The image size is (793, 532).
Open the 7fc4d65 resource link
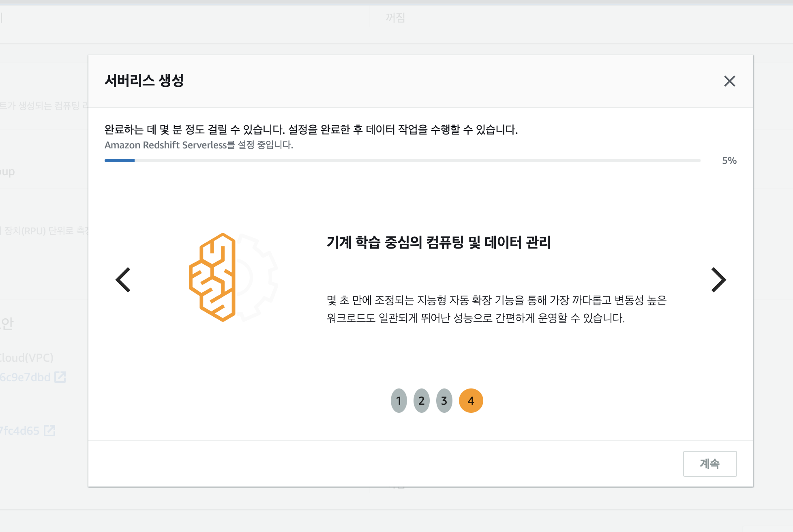tap(19, 430)
